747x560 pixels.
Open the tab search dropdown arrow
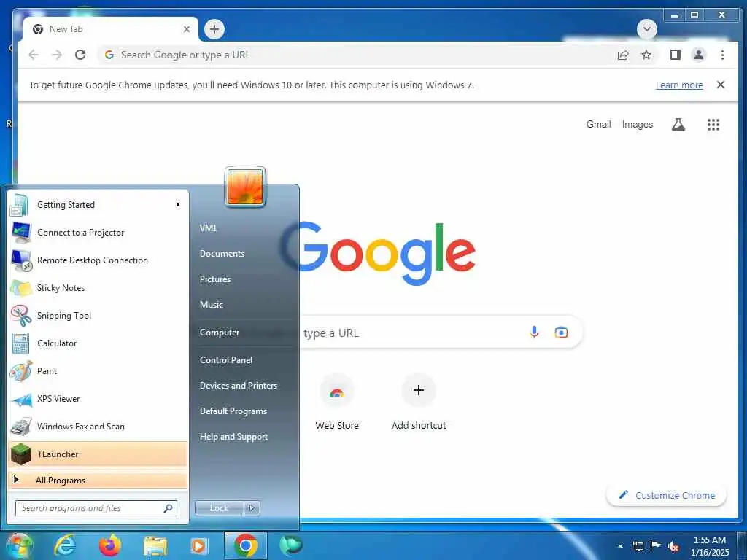[x=646, y=29]
